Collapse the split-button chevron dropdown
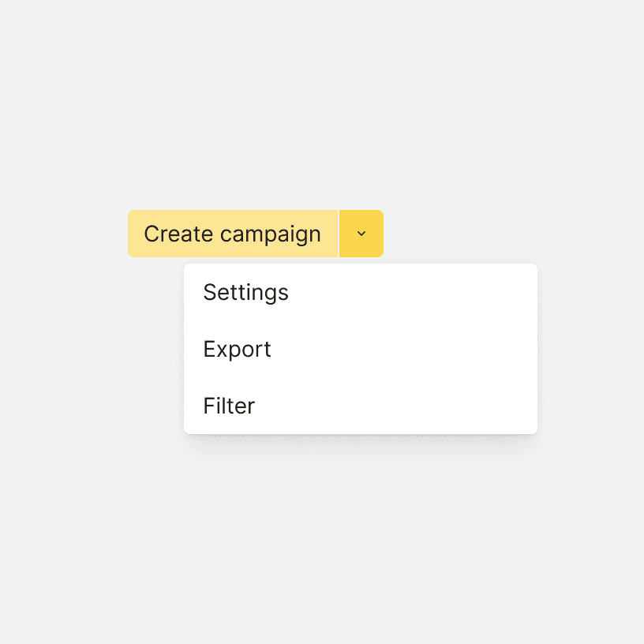644x644 pixels. (x=361, y=234)
